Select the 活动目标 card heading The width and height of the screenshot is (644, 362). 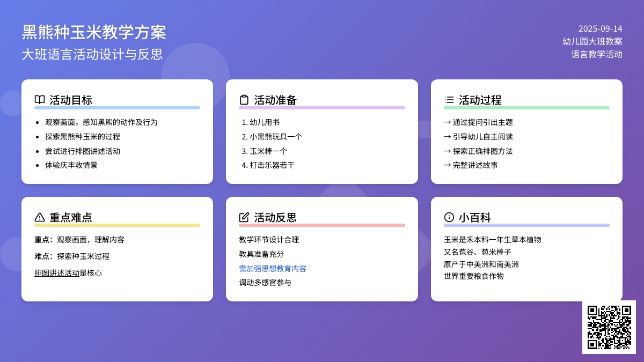pos(71,100)
